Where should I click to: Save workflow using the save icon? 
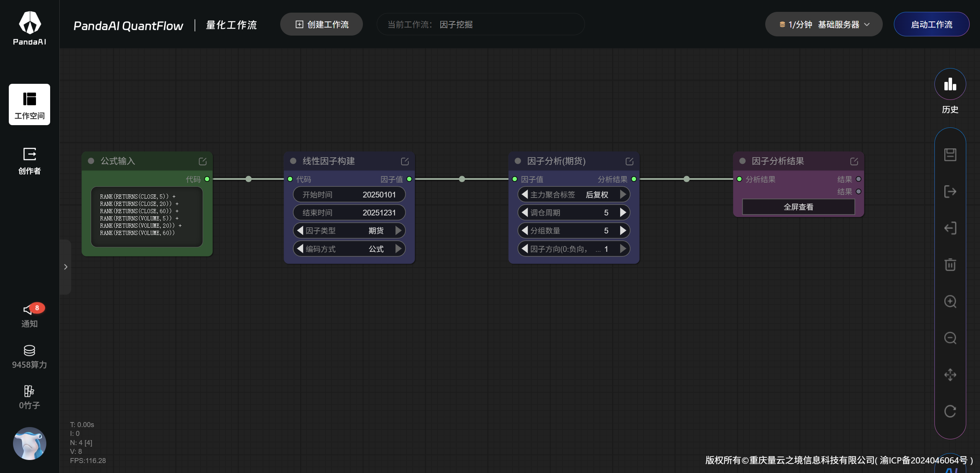click(950, 155)
